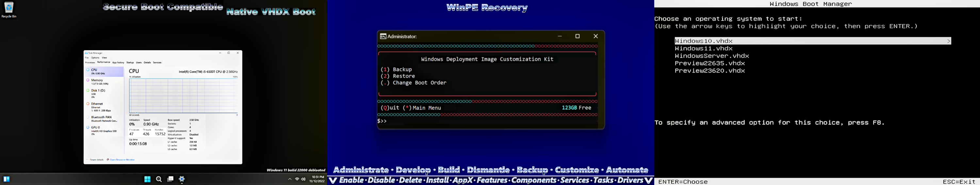Screen dimensions: 980x185
Task: Click the up time value 0:00:15:08
Action: tap(138, 144)
